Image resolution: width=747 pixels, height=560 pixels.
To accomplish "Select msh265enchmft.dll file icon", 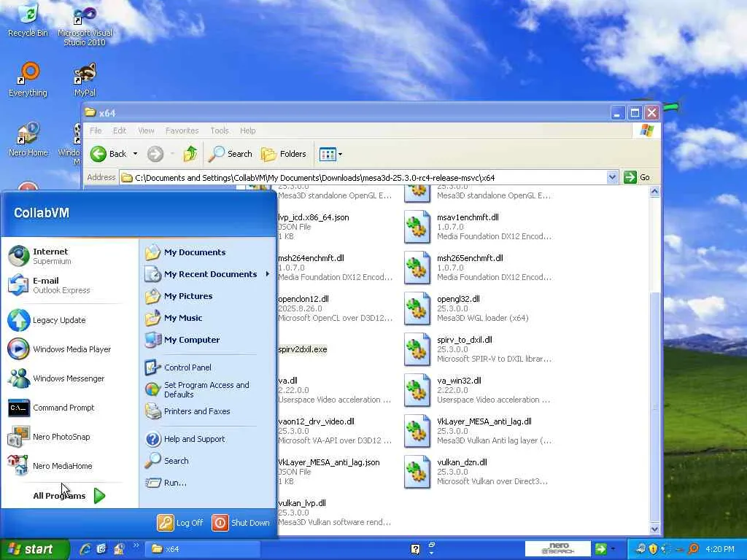I will point(417,268).
